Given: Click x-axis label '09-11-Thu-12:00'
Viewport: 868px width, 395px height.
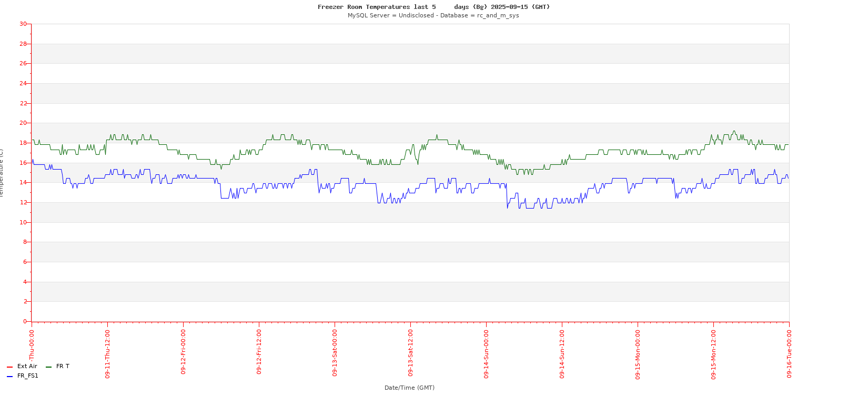Looking at the screenshot, I should pyautogui.click(x=107, y=354).
